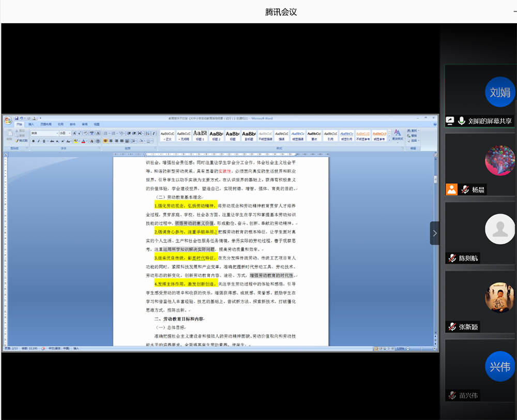
Task: Open the font size dropdown
Action: click(70, 133)
